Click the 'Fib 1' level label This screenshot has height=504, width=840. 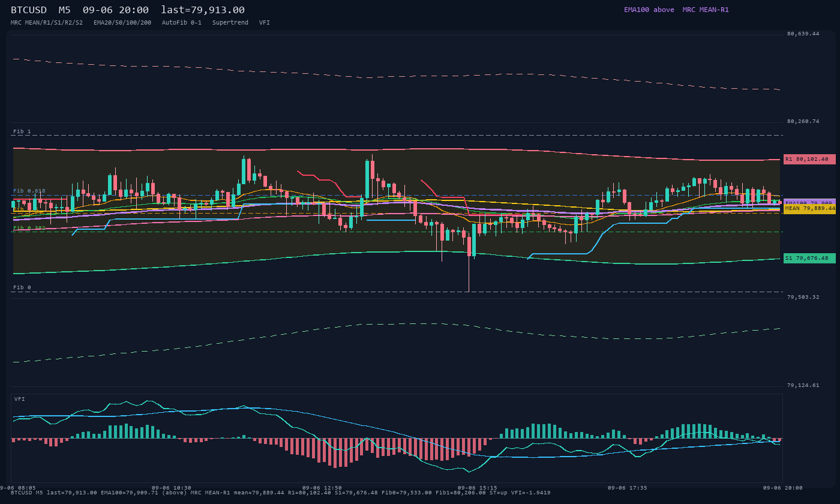[x=22, y=131]
